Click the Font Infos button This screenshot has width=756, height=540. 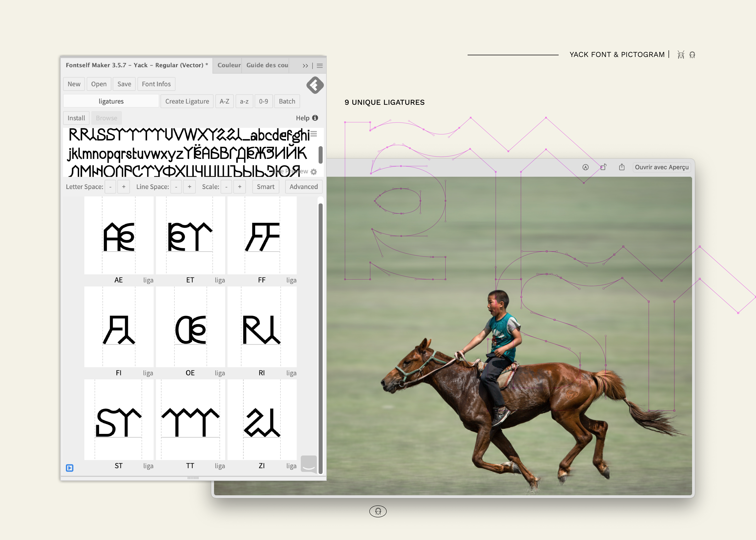click(x=156, y=84)
